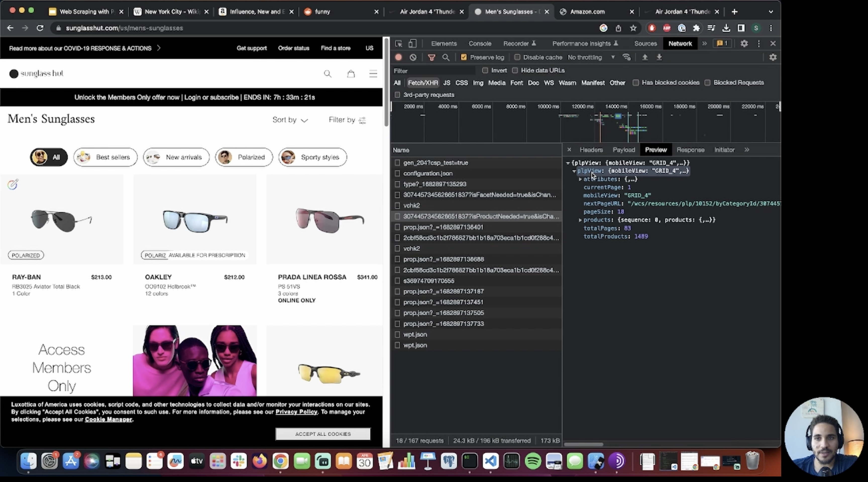Select the Polarized filter pill
The height and width of the screenshot is (482, 868).
tap(244, 157)
